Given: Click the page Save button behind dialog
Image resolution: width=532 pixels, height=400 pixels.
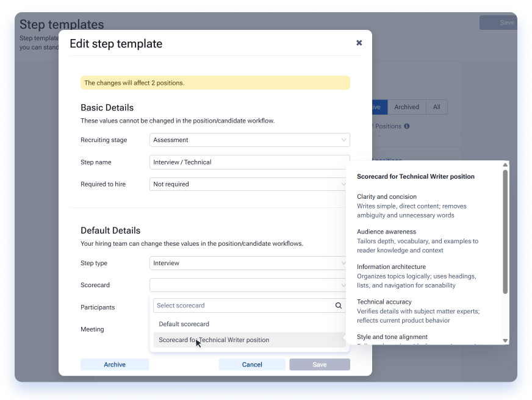Looking at the screenshot, I should point(498,23).
